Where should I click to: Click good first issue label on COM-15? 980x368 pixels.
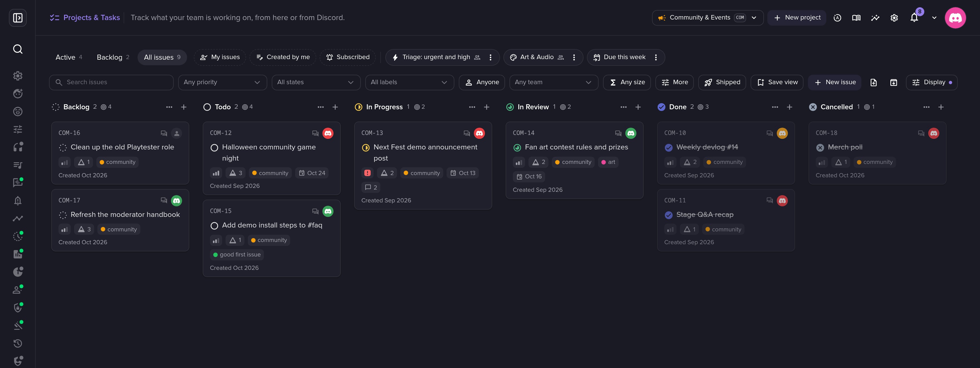tap(237, 255)
